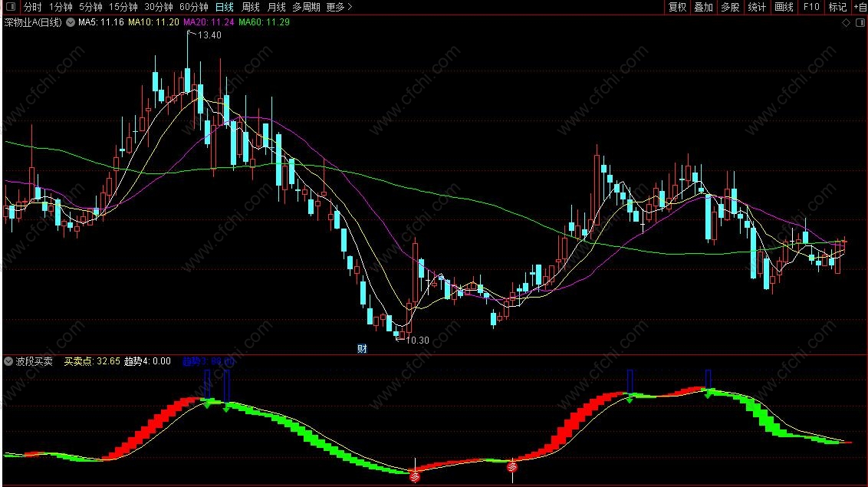The width and height of the screenshot is (868, 487).
Task: Click the MA20: 11.24 label
Action: point(209,22)
